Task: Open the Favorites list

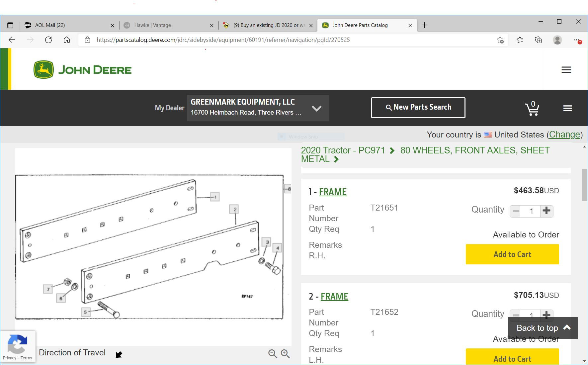Action: pos(520,40)
